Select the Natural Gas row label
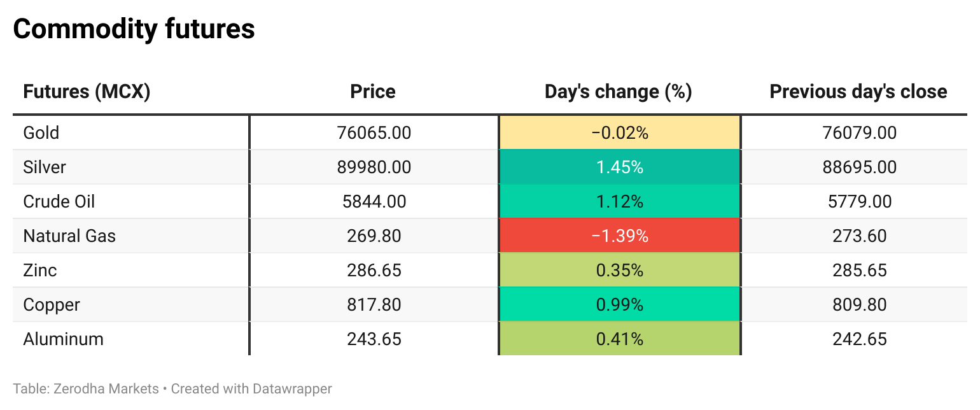Image resolution: width=980 pixels, height=410 pixels. click(x=69, y=236)
